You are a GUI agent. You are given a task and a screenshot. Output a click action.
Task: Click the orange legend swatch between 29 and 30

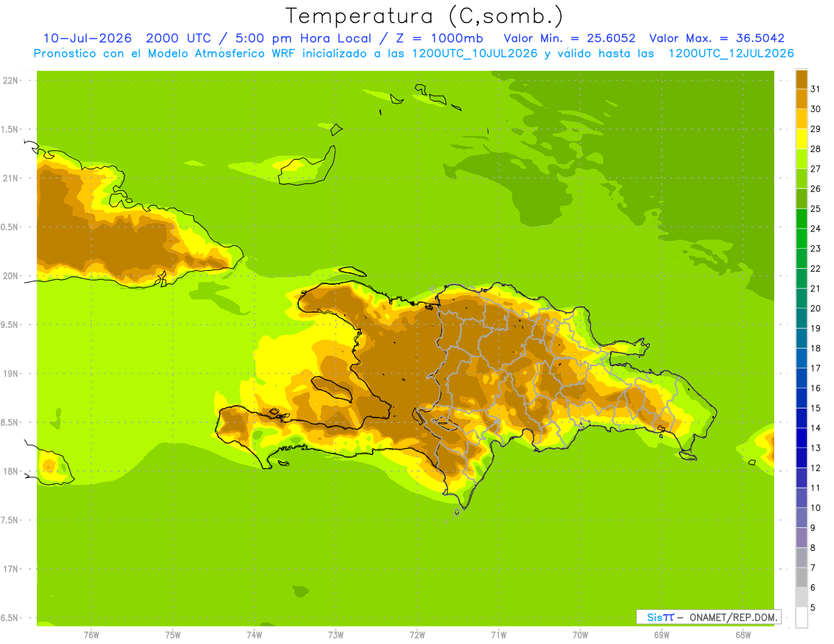[x=801, y=119]
